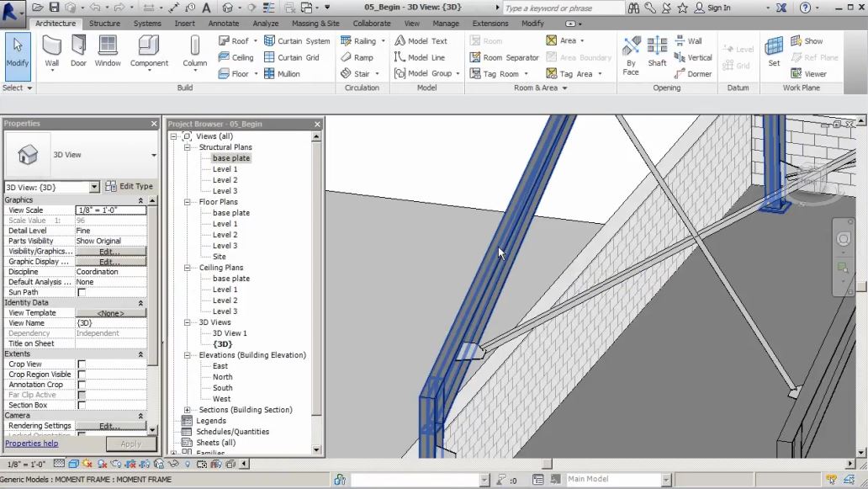Toggle the Sun Path checkbox

82,292
